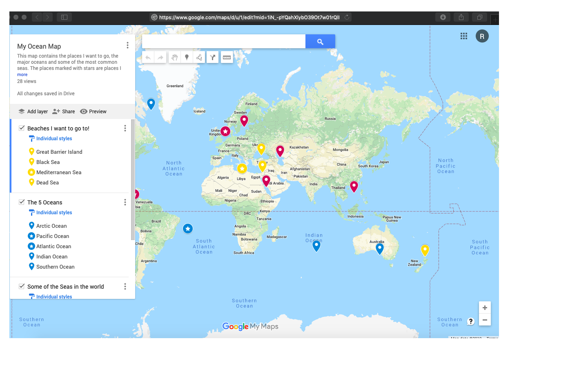Select the add marker tool

[187, 57]
